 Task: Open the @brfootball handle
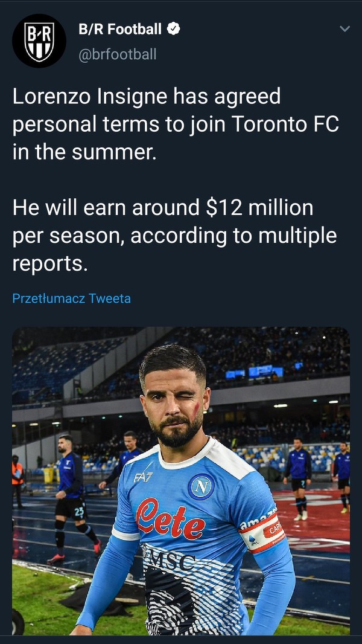click(x=118, y=54)
